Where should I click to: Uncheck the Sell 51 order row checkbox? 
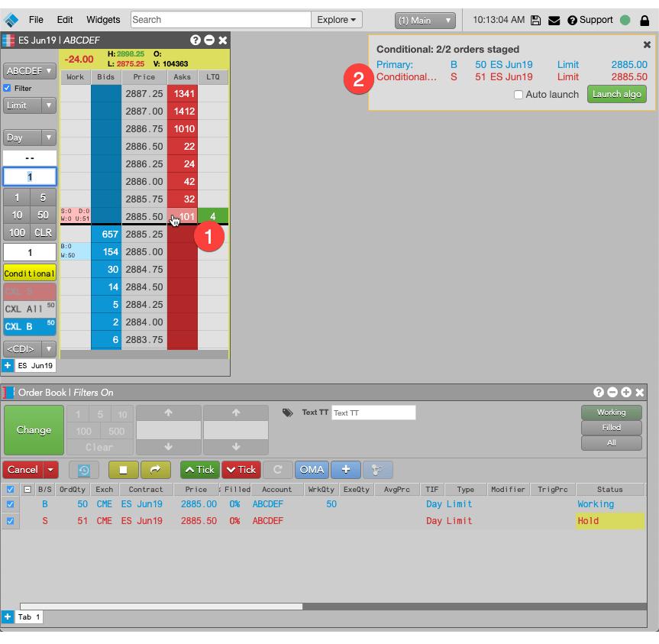pyautogui.click(x=11, y=521)
